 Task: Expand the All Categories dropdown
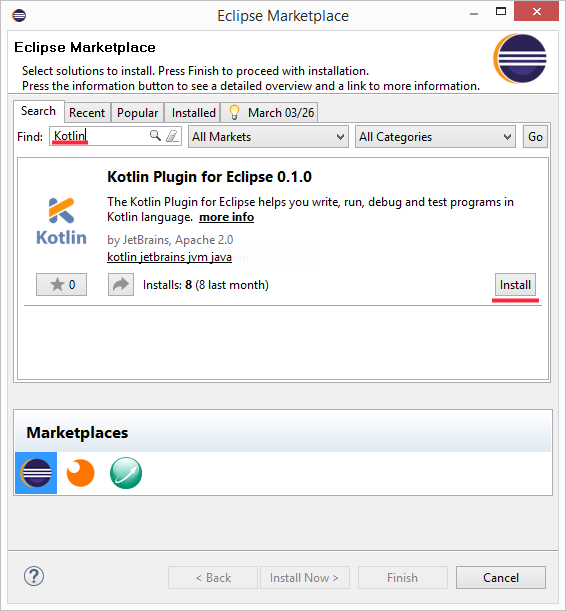(435, 137)
